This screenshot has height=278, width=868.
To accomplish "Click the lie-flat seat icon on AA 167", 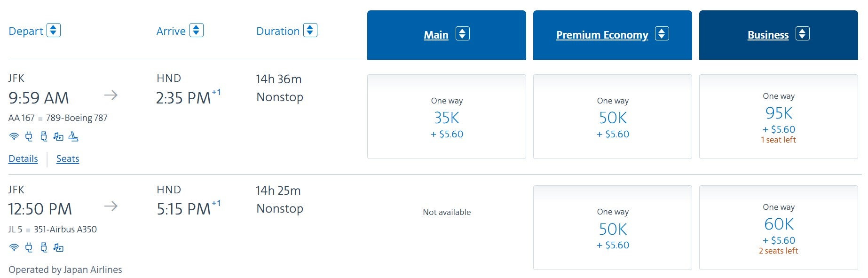I will pyautogui.click(x=74, y=137).
